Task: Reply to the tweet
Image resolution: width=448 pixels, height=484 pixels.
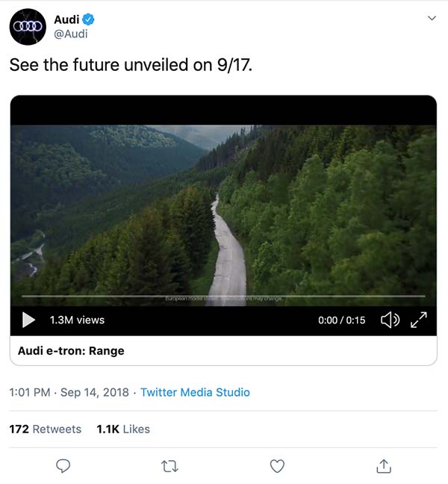Action: 63,466
